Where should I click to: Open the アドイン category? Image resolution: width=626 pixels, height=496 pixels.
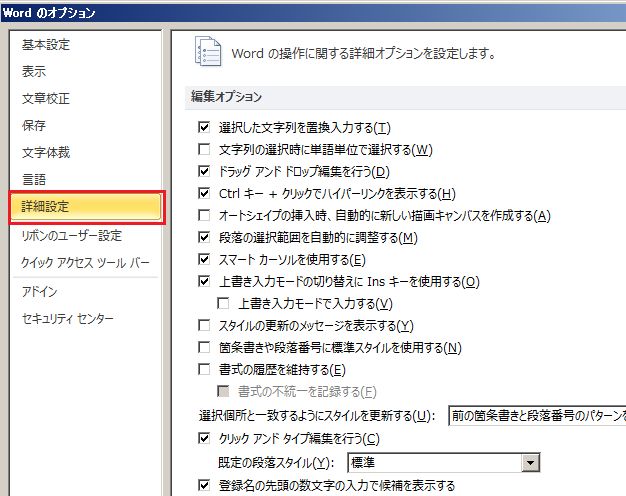pos(40,292)
